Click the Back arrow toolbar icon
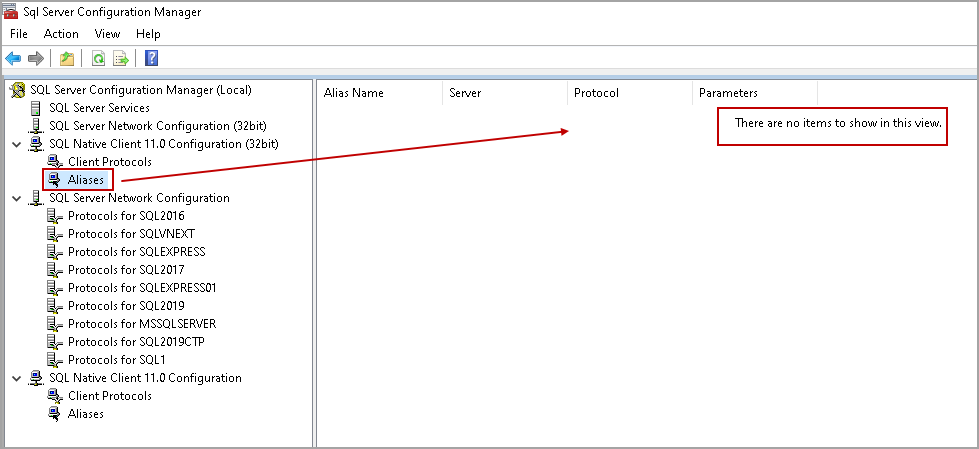 13,59
